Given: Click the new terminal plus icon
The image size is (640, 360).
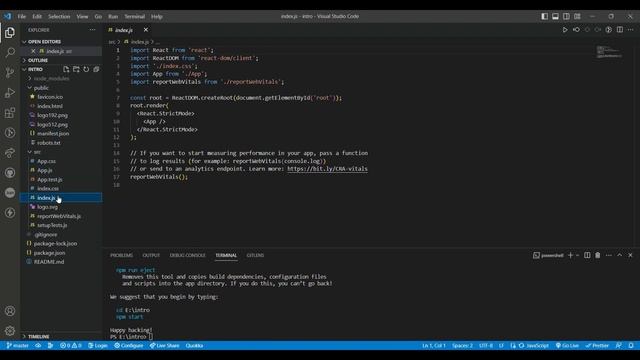Looking at the screenshot, I should (x=570, y=255).
